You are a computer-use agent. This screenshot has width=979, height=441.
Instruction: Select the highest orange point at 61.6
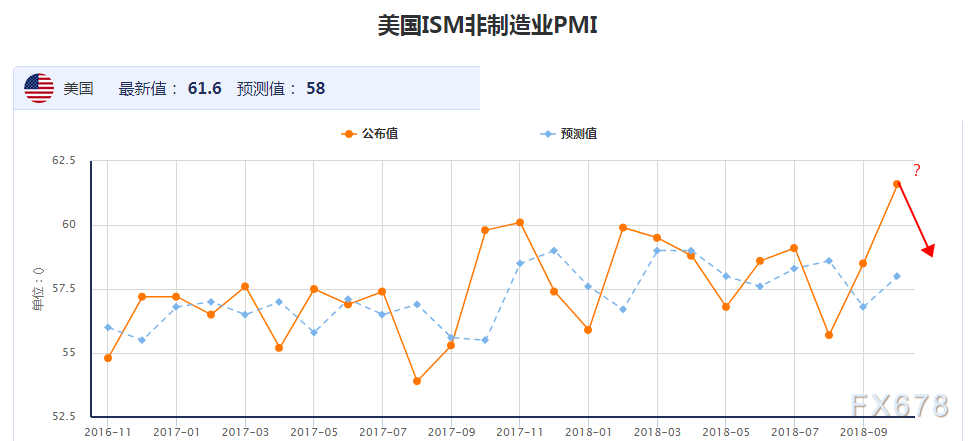click(897, 184)
